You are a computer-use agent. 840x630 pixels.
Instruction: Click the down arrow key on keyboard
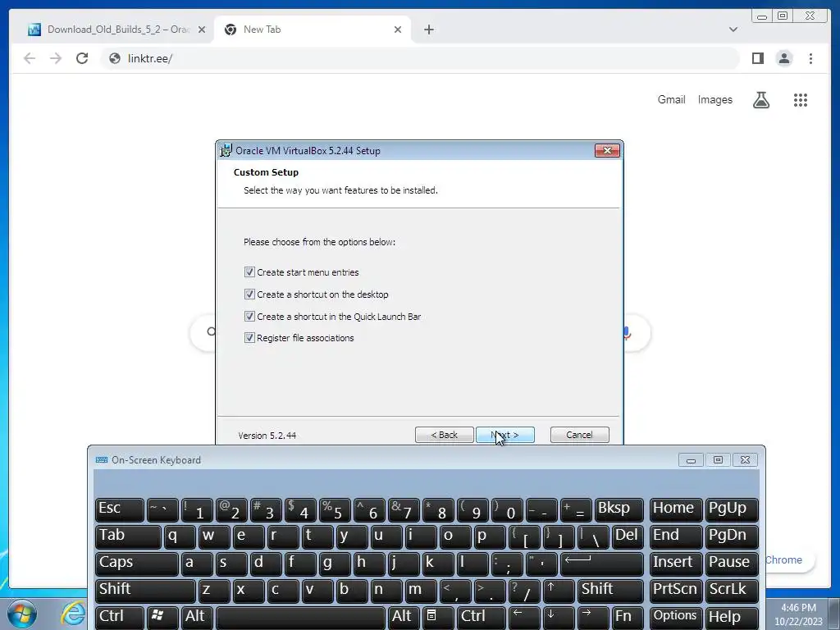click(559, 617)
